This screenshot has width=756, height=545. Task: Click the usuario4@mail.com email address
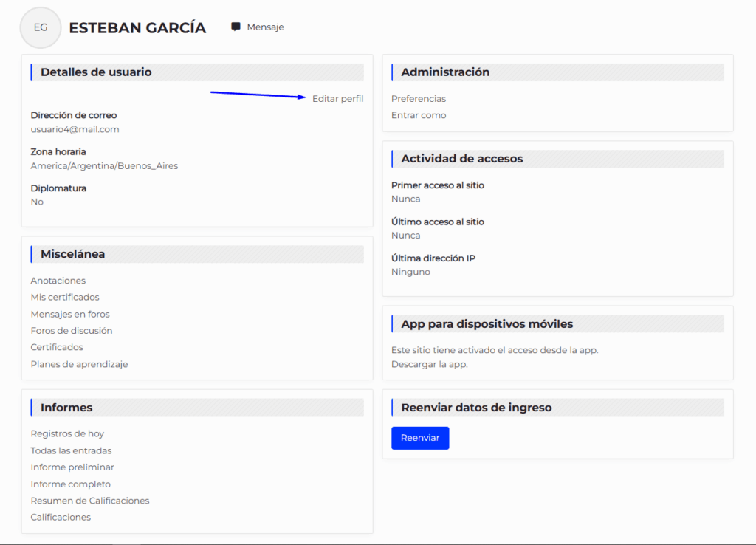(x=75, y=129)
